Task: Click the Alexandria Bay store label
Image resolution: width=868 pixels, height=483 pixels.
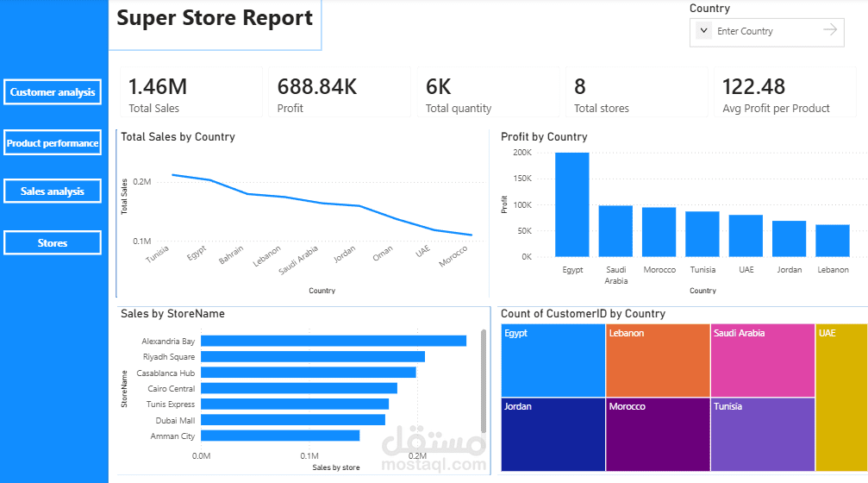Action: pos(168,342)
